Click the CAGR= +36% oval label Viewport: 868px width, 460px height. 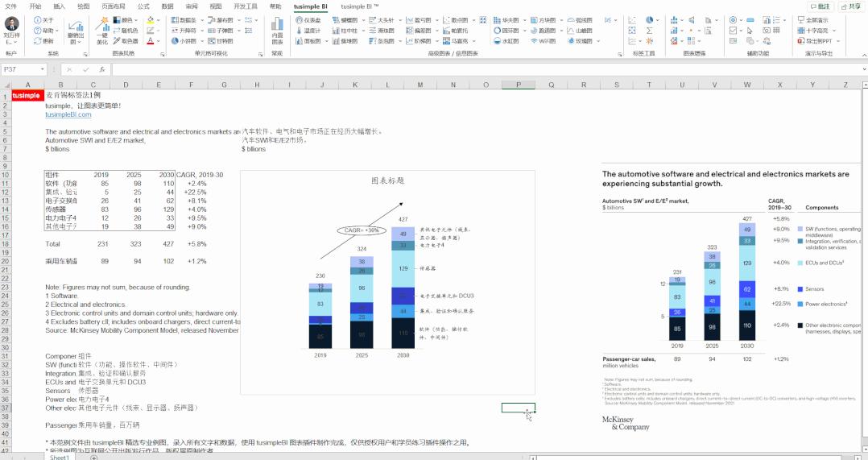pyautogui.click(x=362, y=230)
